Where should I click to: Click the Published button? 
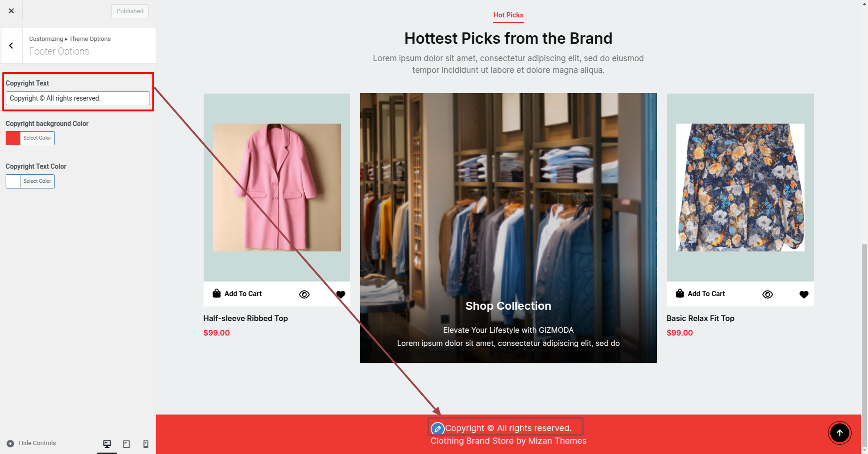(x=130, y=11)
